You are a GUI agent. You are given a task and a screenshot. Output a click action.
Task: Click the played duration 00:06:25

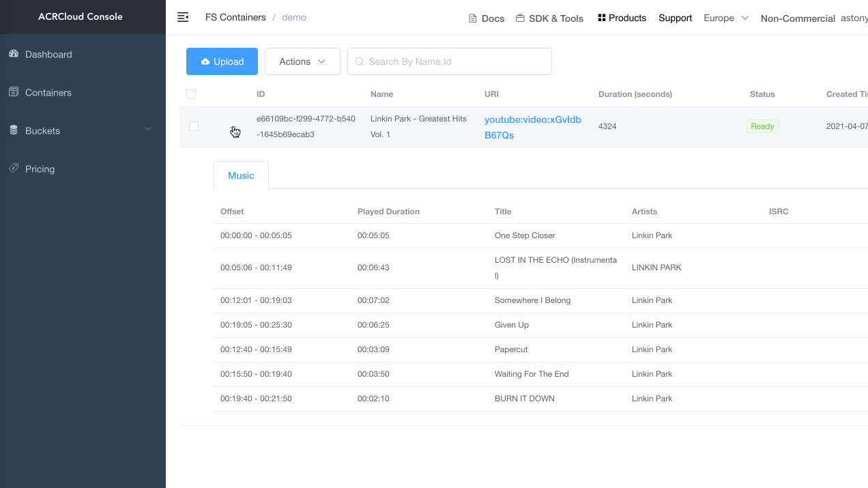373,325
